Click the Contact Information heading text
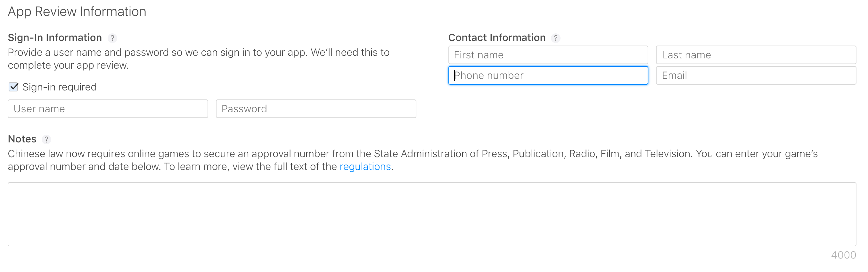 (x=497, y=38)
